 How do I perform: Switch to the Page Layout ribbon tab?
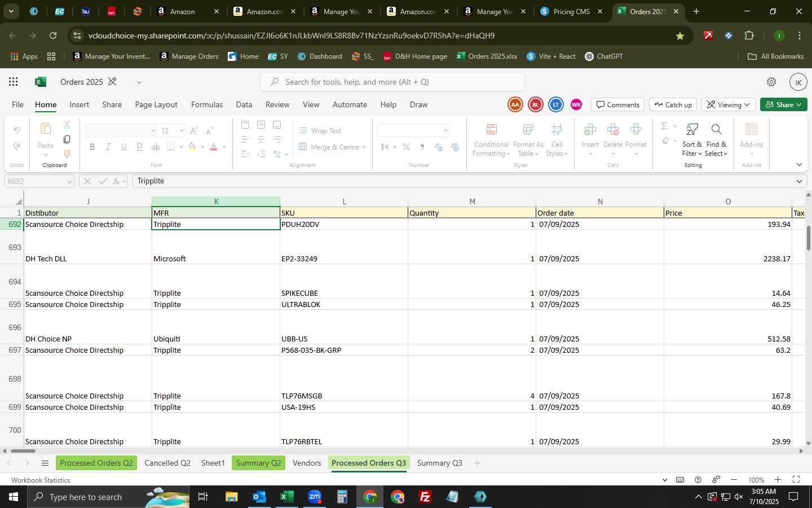pos(156,104)
